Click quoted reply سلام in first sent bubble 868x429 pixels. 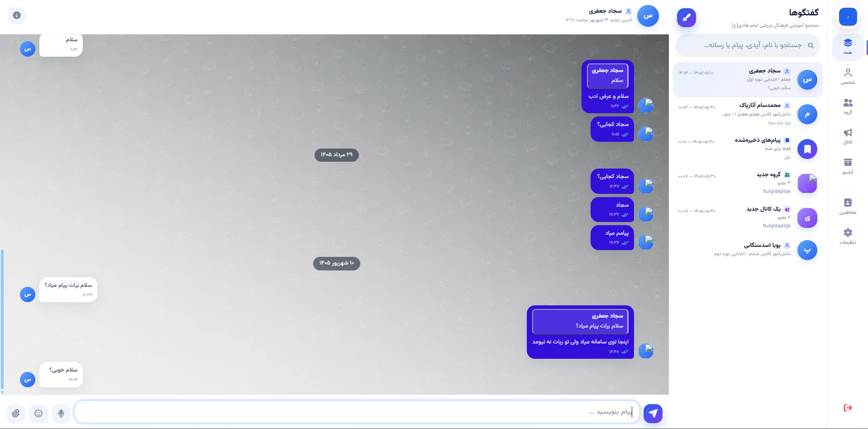point(608,76)
